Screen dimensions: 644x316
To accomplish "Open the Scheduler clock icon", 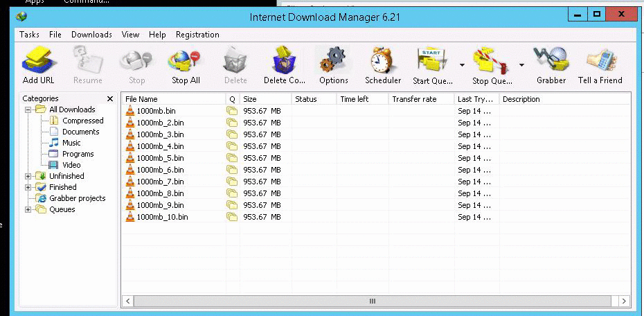I will coord(383,60).
